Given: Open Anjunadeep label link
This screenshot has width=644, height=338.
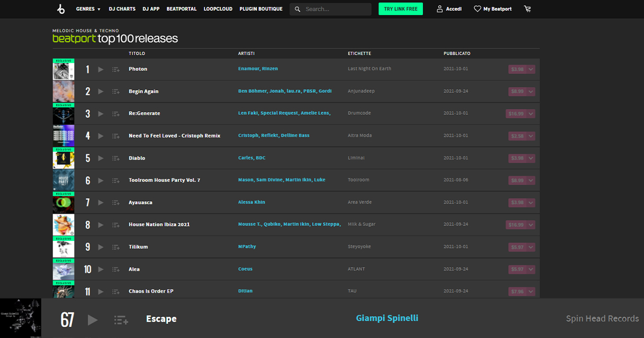Looking at the screenshot, I should click(361, 91).
